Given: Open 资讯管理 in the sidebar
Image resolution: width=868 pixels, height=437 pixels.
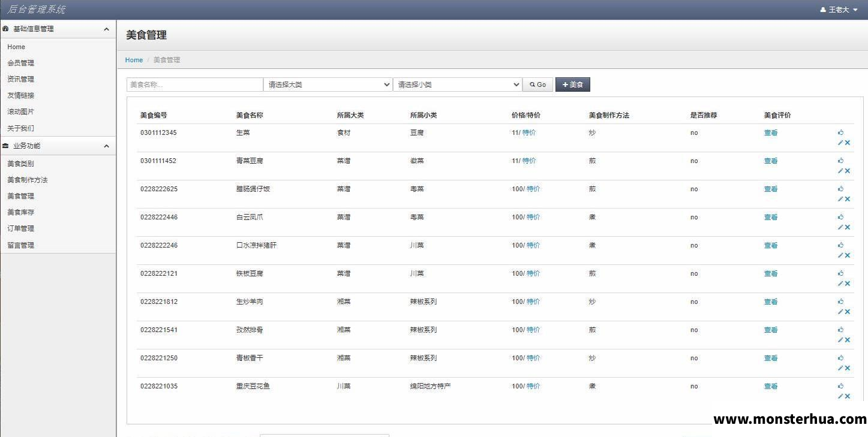Looking at the screenshot, I should click(x=21, y=79).
